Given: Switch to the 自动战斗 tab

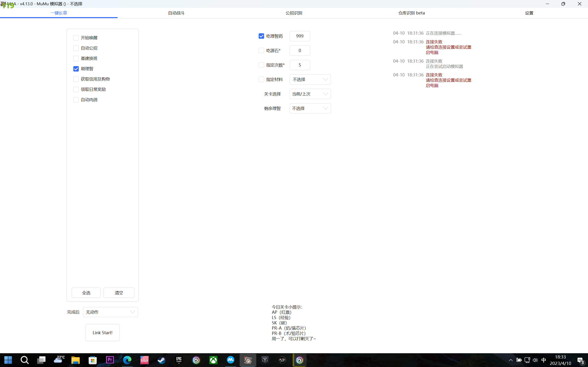Looking at the screenshot, I should (176, 13).
